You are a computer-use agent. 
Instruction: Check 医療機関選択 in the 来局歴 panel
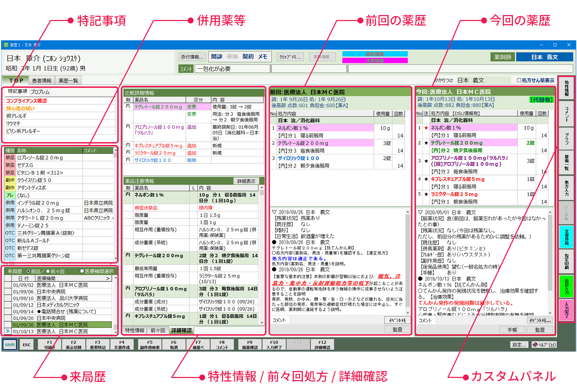point(82,271)
